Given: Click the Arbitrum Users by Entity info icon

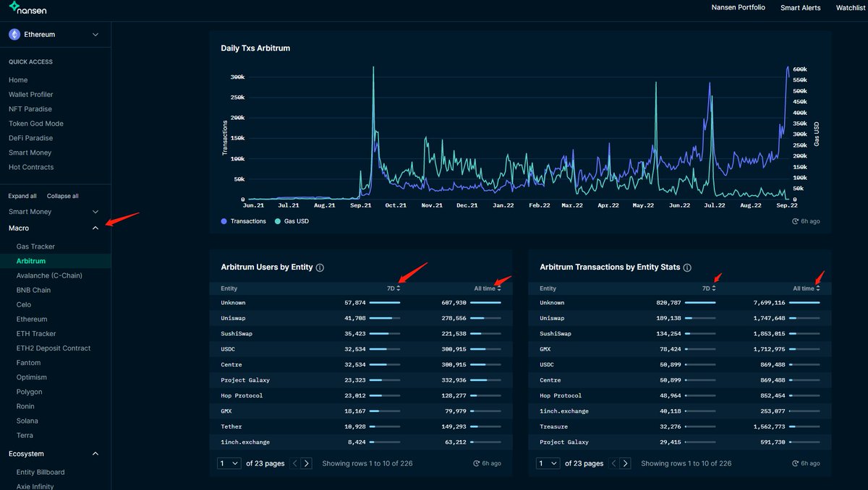Looking at the screenshot, I should 320,267.
